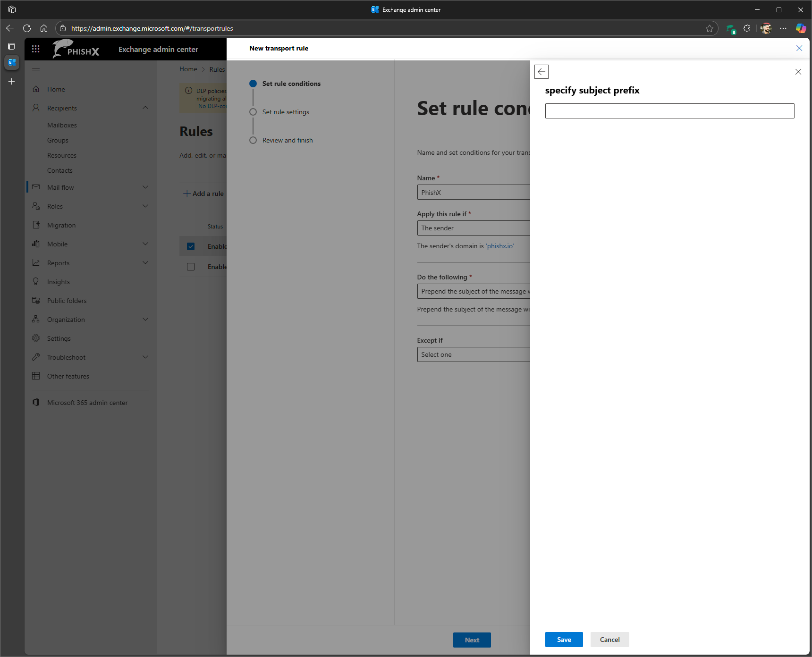Expand the Organization section
The image size is (812, 657).
145,319
